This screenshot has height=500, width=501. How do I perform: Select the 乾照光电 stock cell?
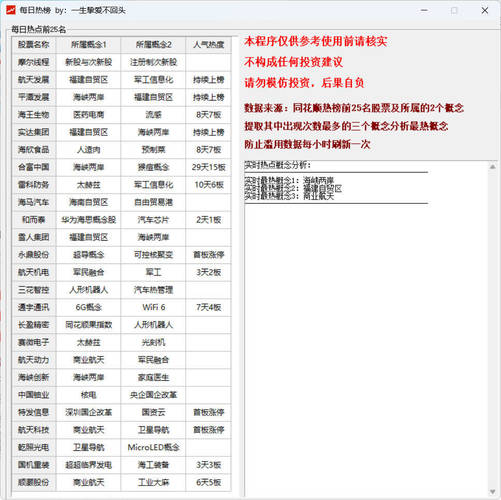pyautogui.click(x=34, y=447)
